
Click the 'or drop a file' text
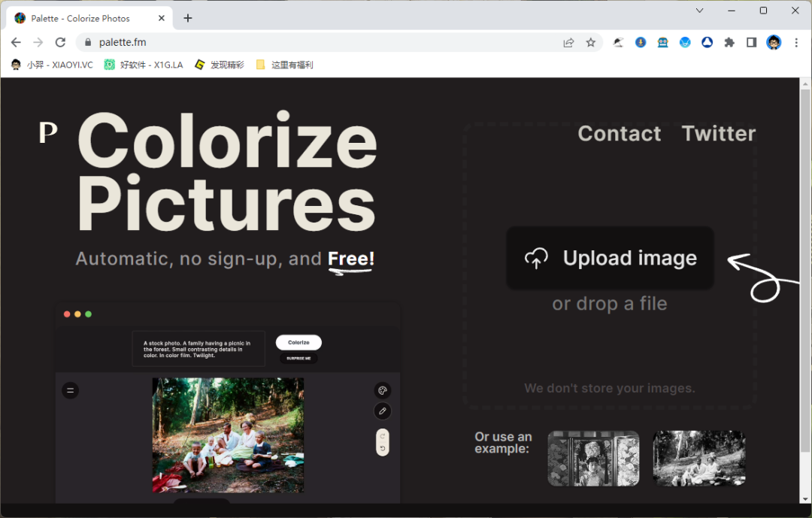click(610, 304)
